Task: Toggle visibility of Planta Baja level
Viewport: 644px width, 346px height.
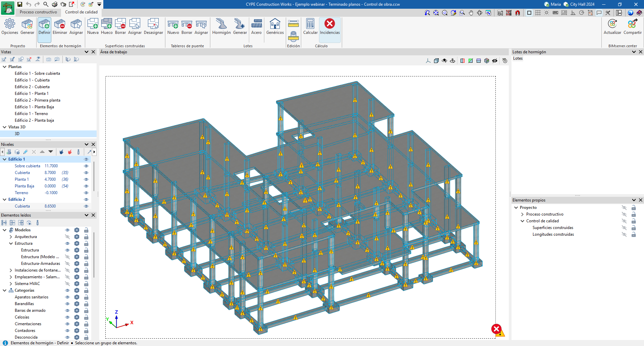Action: [x=86, y=186]
